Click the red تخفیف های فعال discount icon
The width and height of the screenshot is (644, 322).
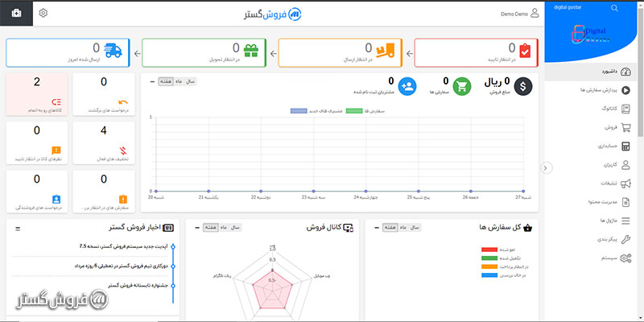click(x=123, y=151)
